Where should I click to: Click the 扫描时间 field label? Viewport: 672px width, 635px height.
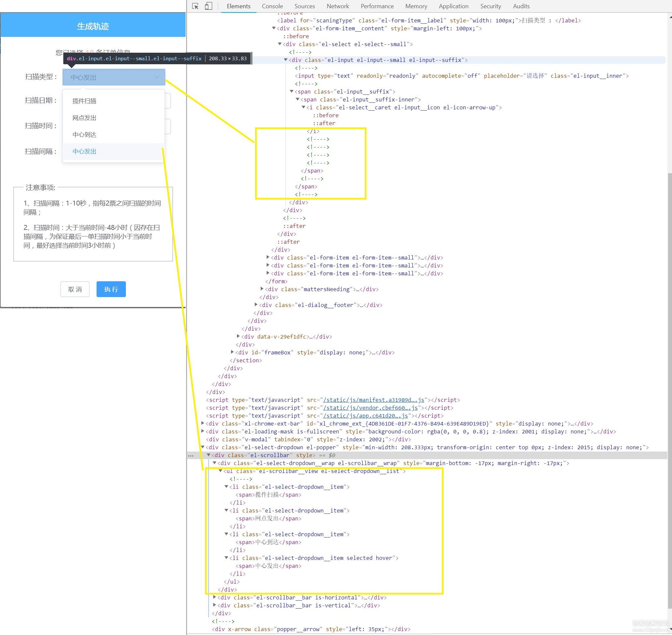point(41,126)
